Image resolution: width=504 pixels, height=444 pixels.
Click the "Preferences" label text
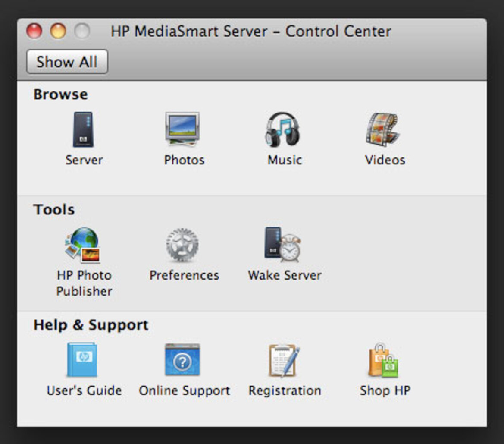[184, 275]
